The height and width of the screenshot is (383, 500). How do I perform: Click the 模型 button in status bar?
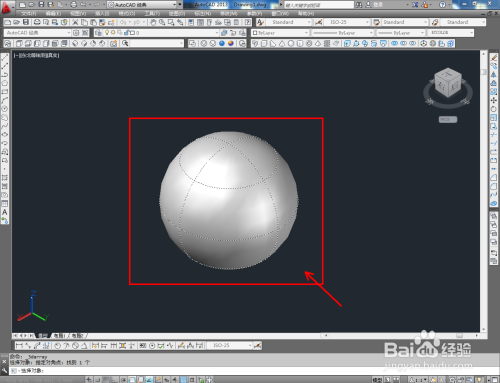[x=377, y=380]
